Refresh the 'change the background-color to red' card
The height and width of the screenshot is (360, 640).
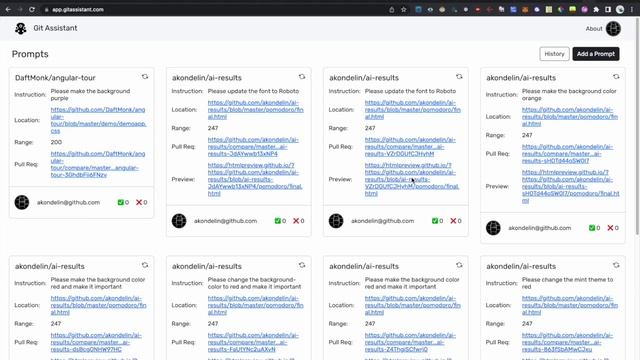302,265
